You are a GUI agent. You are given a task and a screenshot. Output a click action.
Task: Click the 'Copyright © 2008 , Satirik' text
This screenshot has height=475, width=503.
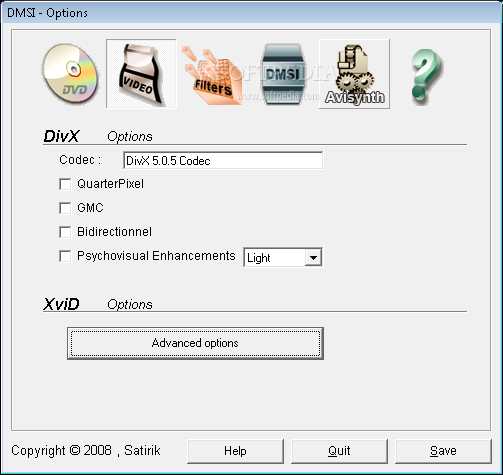tap(86, 451)
